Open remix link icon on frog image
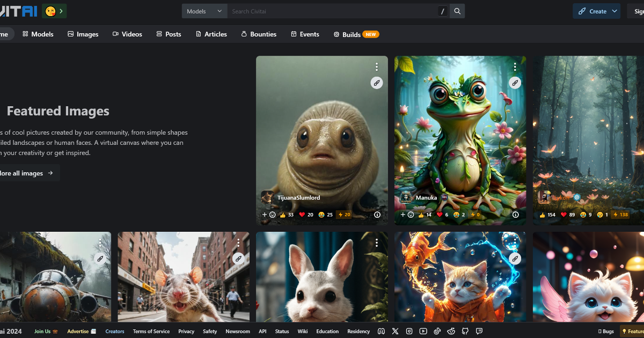The image size is (644, 338). click(x=515, y=83)
